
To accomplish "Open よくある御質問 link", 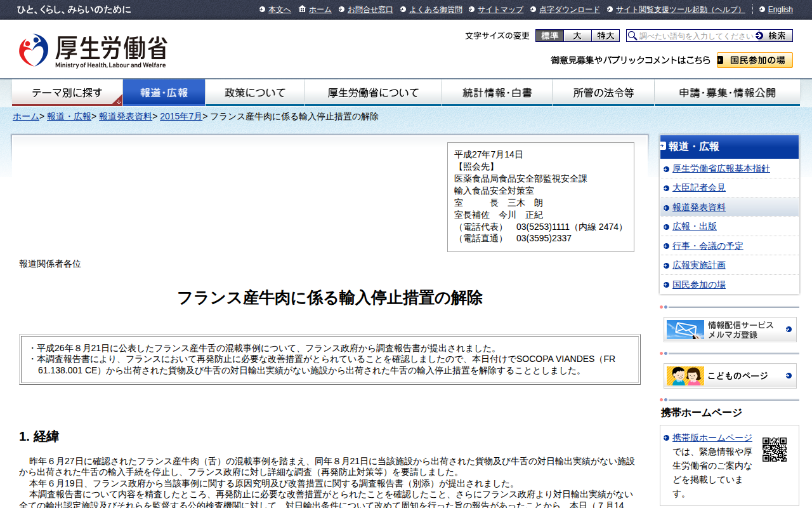I will coord(435,10).
